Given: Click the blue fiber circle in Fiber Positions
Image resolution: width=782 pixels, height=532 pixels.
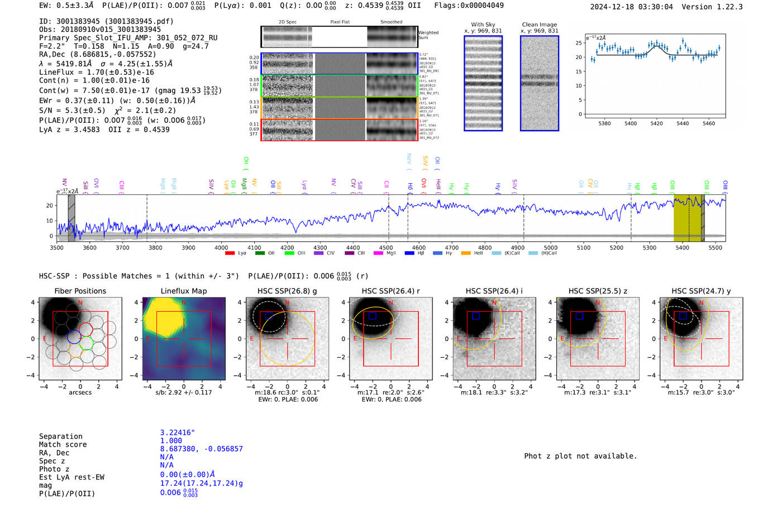Looking at the screenshot, I should [74, 337].
